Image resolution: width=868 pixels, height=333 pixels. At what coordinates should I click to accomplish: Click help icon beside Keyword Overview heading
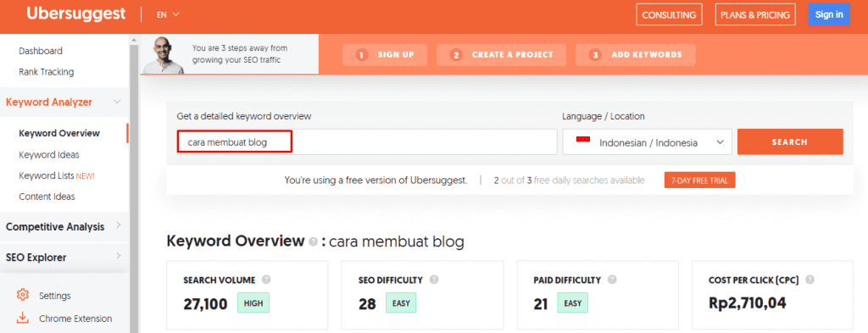(x=314, y=242)
